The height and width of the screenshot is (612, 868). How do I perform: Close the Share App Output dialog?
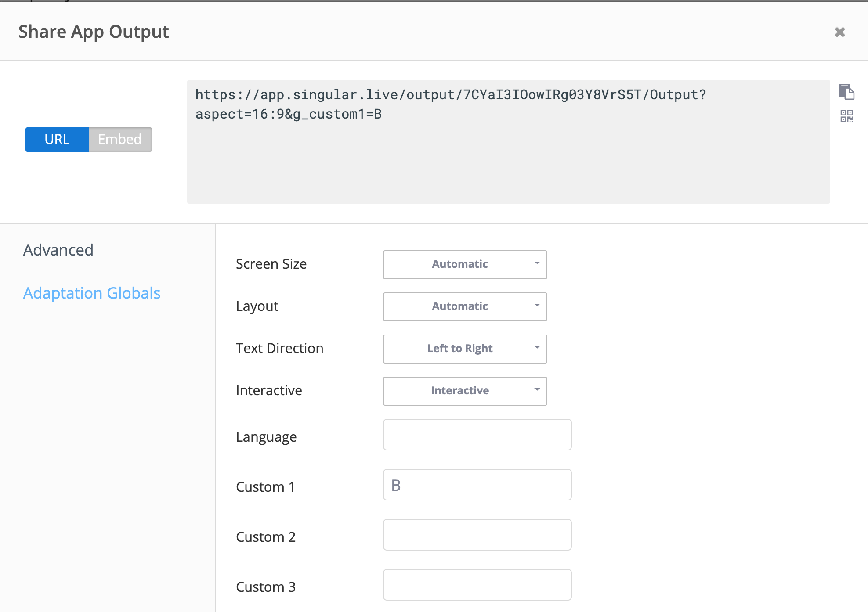coord(839,32)
